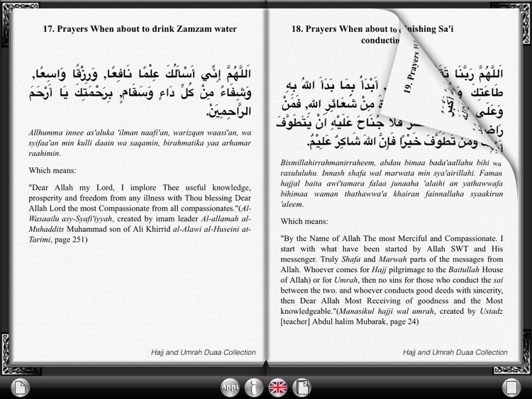The image size is (532, 399).
Task: Click 'Which means:' under prayer 18
Action: coord(304,221)
